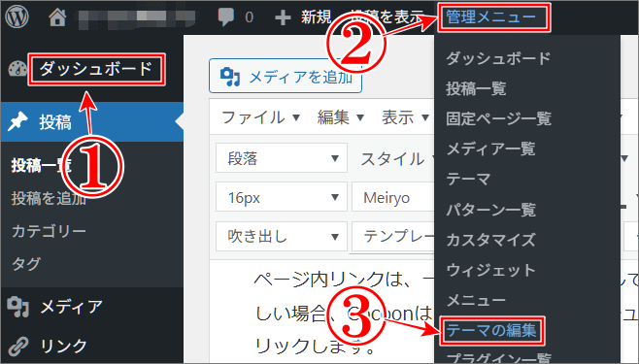
Task: Open the ファイル editor menu
Action: click(261, 117)
